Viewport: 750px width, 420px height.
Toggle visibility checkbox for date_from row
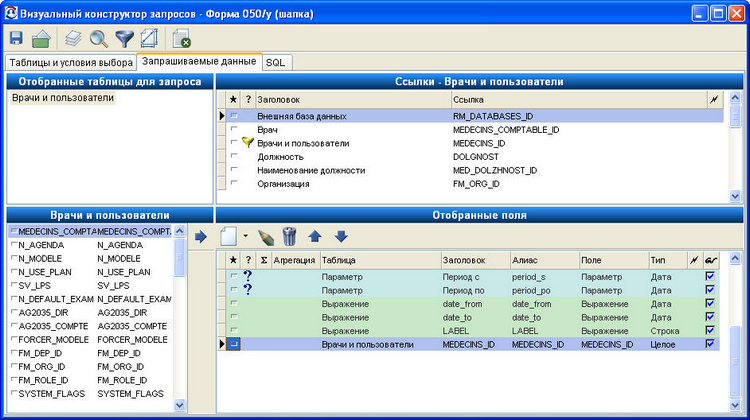(x=710, y=303)
